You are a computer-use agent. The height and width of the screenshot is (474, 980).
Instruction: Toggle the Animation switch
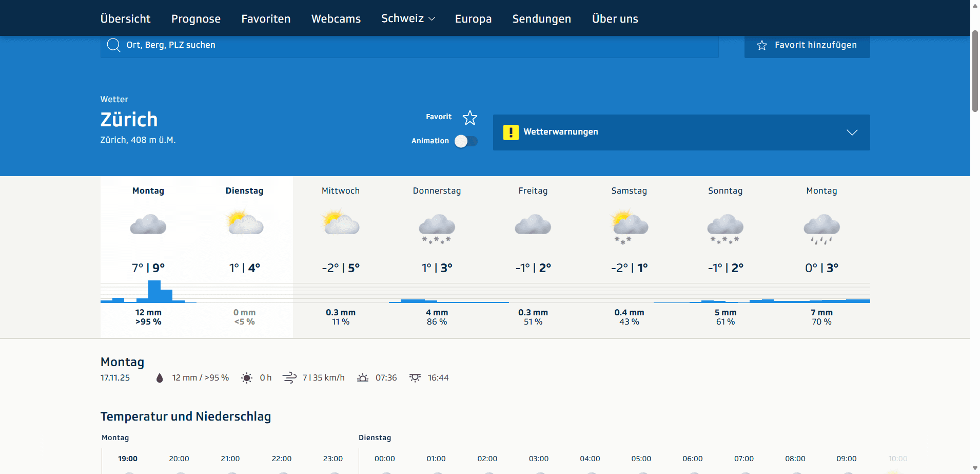[466, 141]
